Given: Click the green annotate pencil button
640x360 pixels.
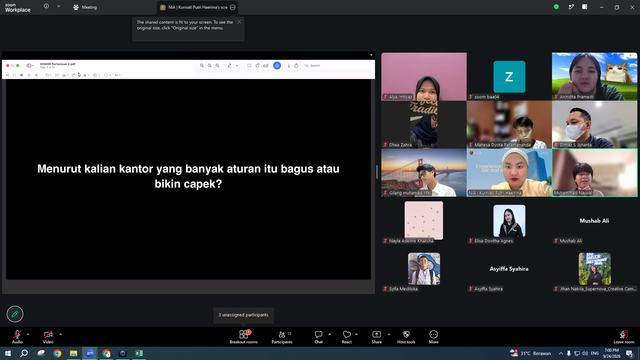Looking at the screenshot, I should [15, 314].
